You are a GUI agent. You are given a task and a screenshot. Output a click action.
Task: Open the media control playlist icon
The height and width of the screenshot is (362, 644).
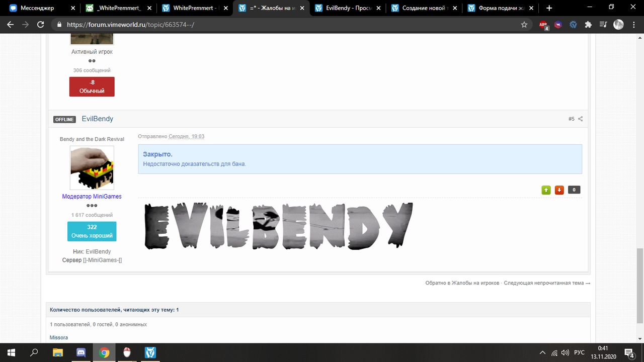(x=603, y=24)
